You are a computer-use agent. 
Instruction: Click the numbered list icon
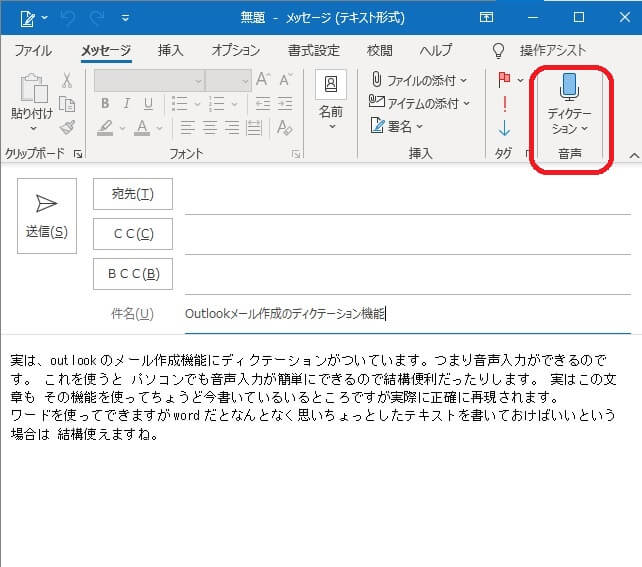tap(217, 104)
